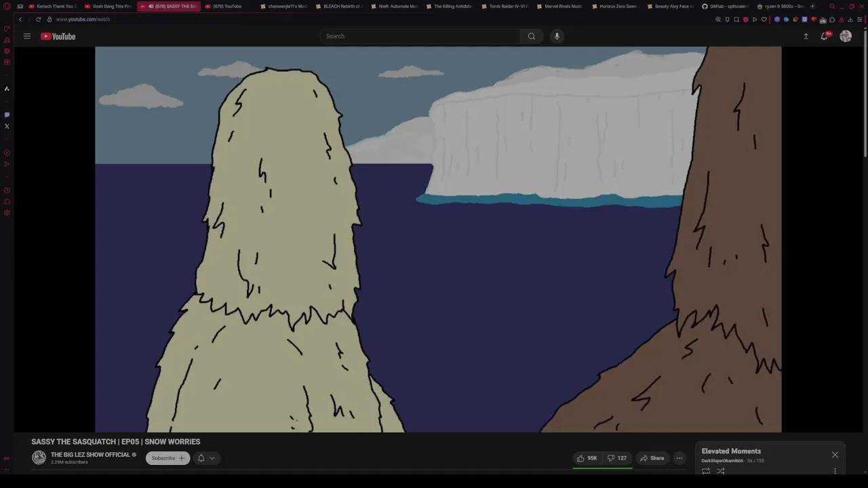The height and width of the screenshot is (488, 868).
Task: Click The Big Lez Show channel avatar
Action: pos(39,458)
